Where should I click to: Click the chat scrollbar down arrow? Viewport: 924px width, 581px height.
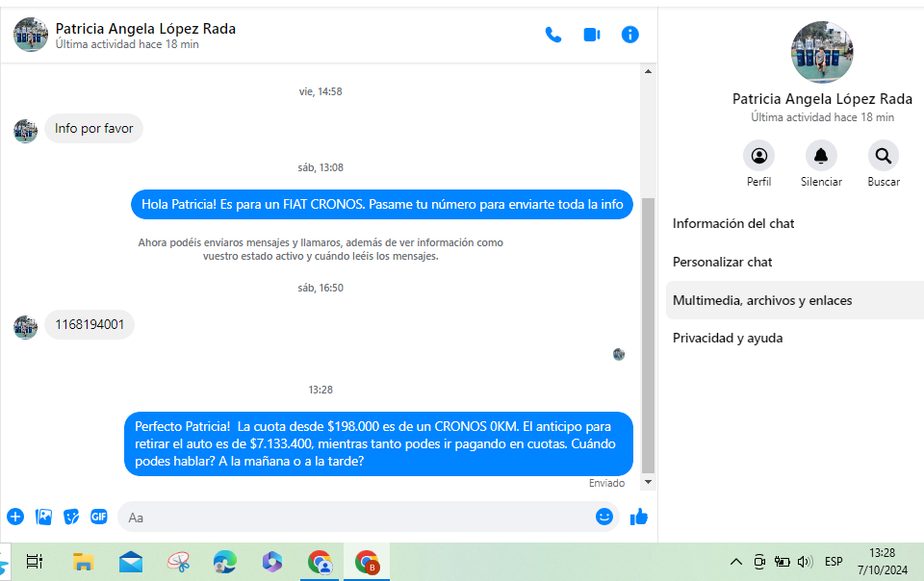click(648, 482)
